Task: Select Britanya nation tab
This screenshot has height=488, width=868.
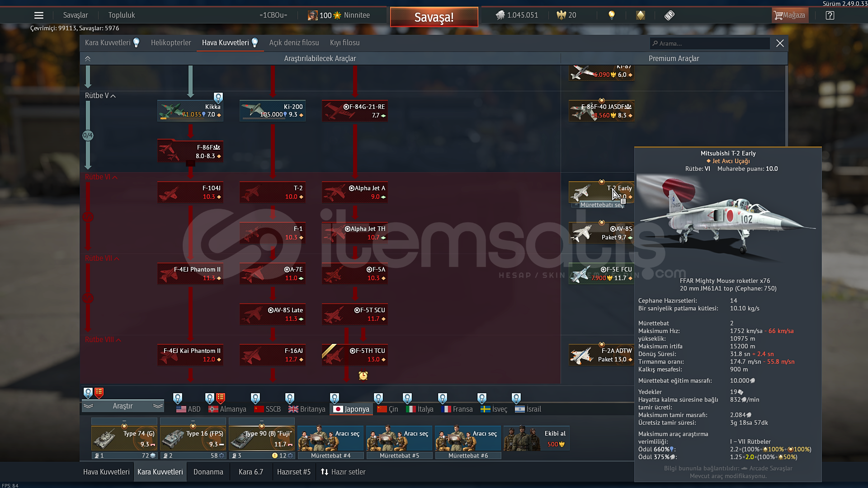Action: tap(307, 409)
